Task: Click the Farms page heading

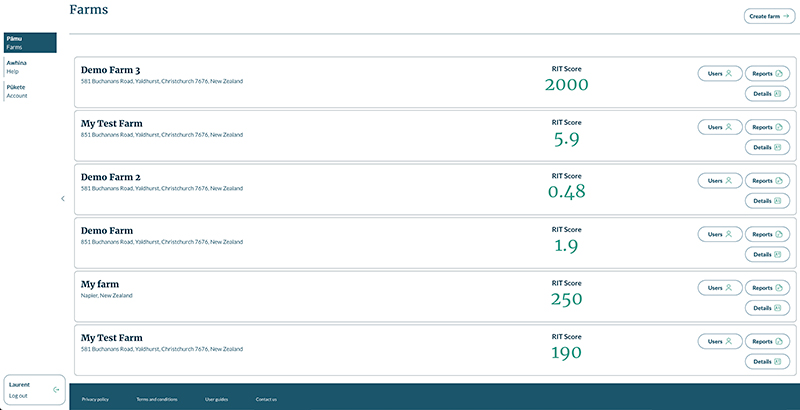Action: point(89,10)
